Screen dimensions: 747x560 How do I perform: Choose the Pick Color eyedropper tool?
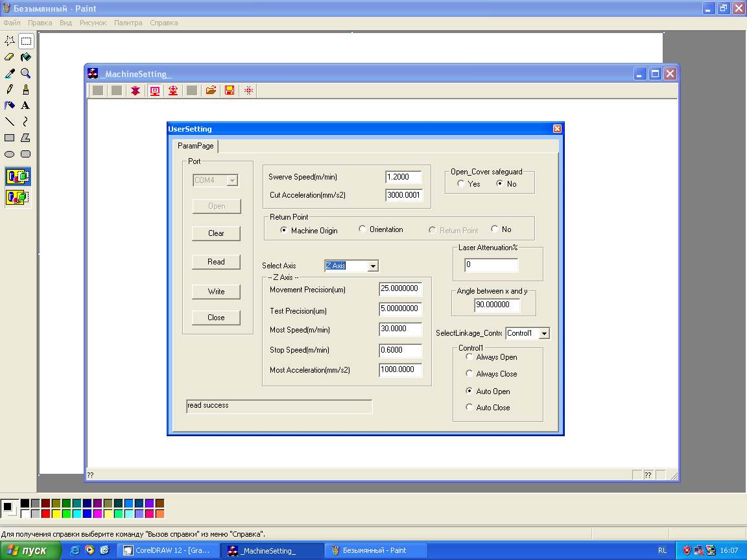pyautogui.click(x=10, y=73)
